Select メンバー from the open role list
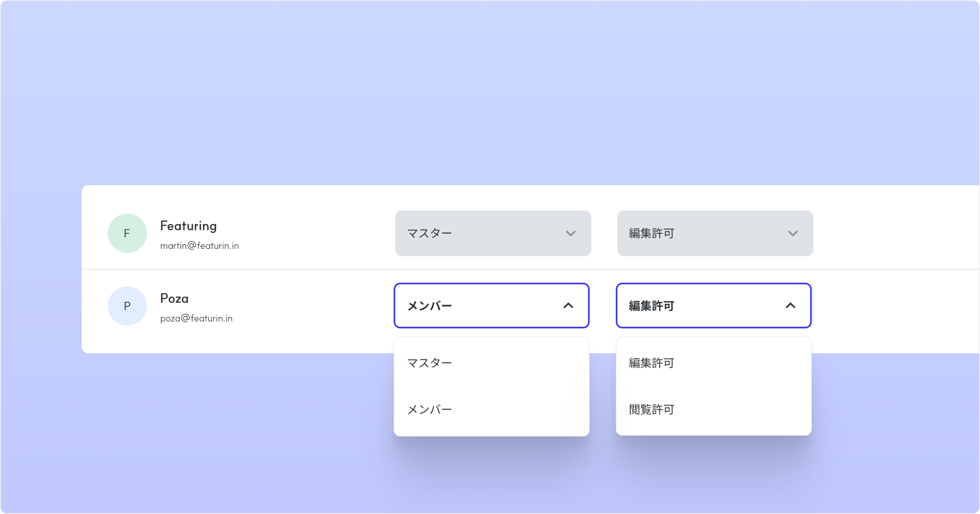This screenshot has width=980, height=514. (430, 409)
